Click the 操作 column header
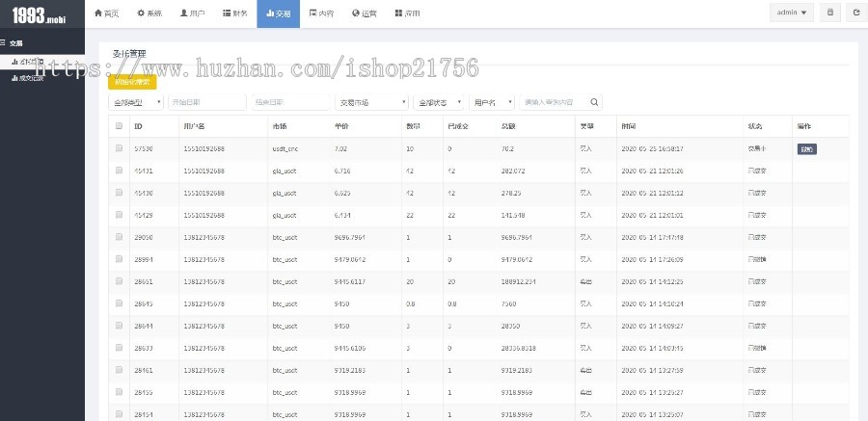This screenshot has height=421, width=868. tap(803, 127)
